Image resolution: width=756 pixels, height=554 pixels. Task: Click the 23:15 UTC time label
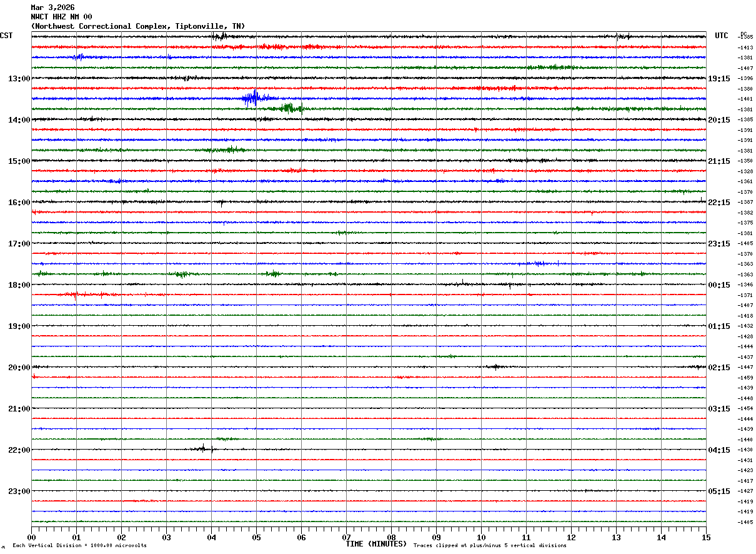(x=719, y=244)
